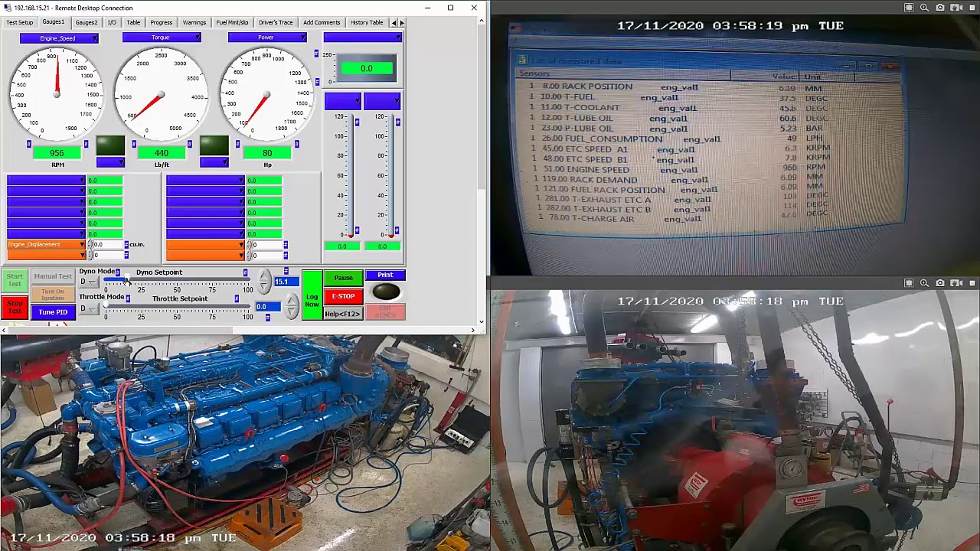Open the Warnings tab

[x=194, y=22]
